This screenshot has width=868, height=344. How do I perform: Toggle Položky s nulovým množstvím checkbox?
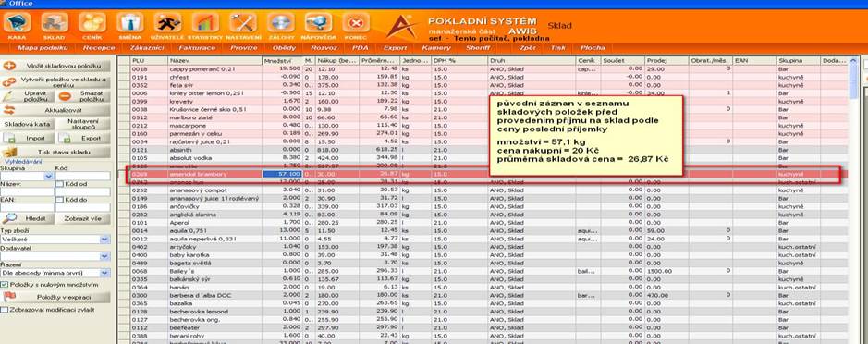5,285
